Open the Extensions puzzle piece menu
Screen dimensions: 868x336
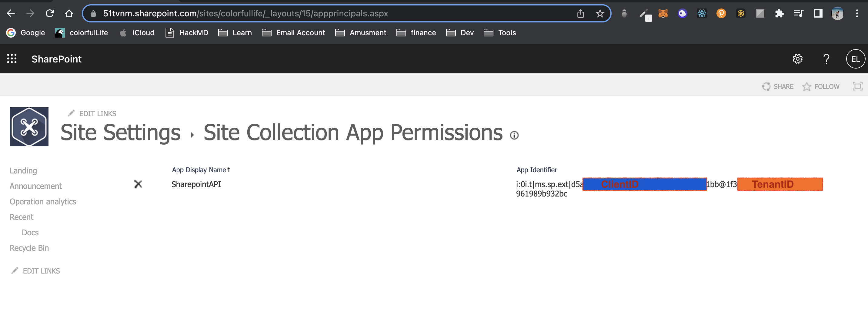click(x=779, y=13)
